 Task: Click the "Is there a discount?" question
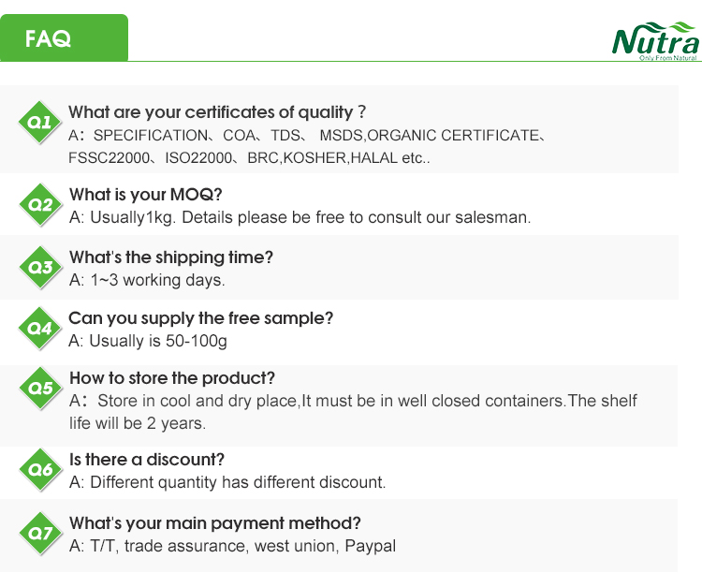(146, 460)
